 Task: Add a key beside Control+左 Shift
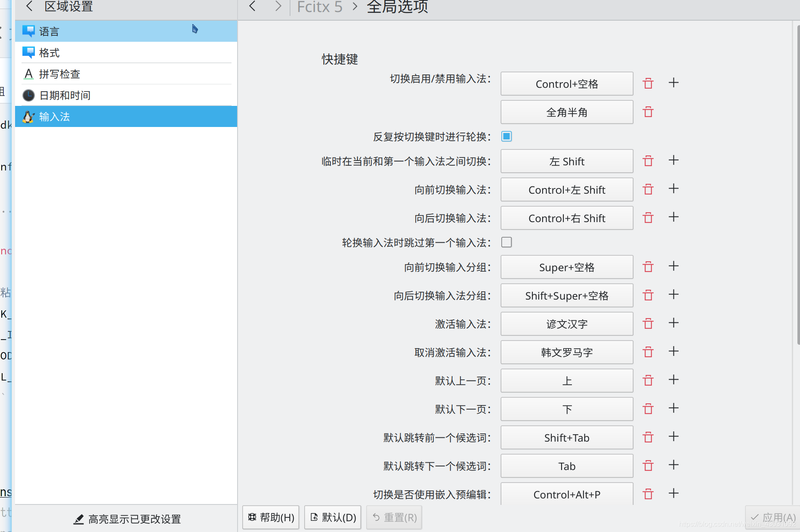[673, 189]
